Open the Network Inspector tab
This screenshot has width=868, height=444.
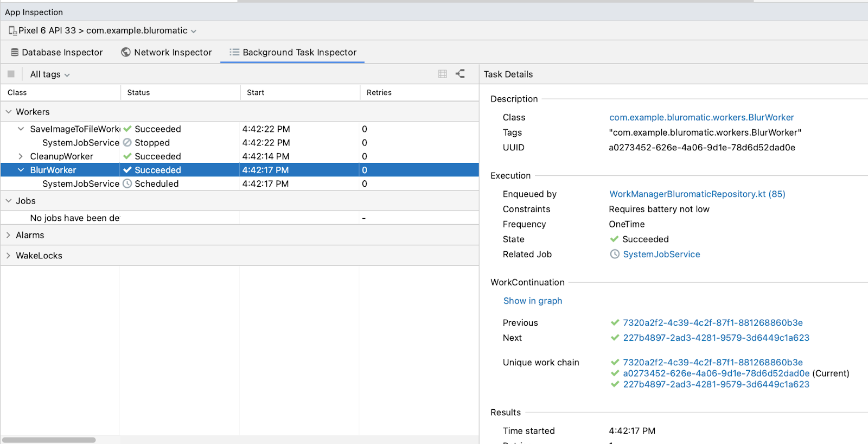173,53
